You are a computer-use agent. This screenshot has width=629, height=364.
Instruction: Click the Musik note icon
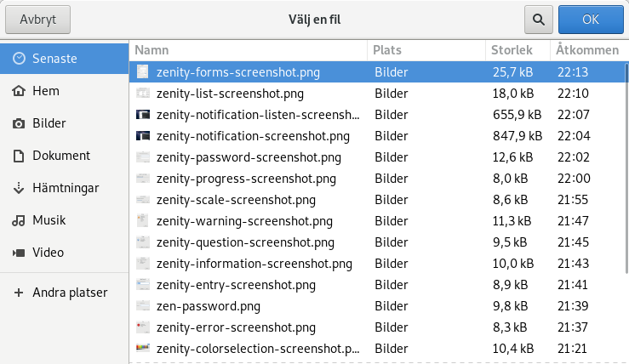18,220
